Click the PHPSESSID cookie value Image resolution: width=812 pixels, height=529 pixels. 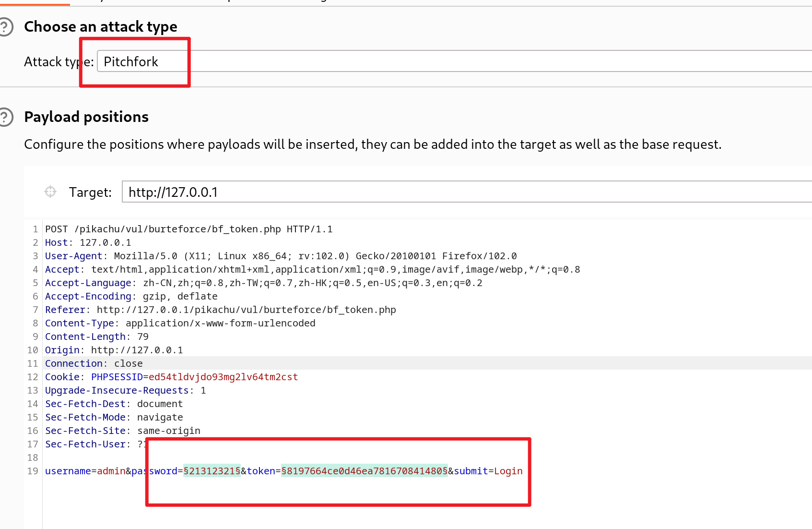224,377
